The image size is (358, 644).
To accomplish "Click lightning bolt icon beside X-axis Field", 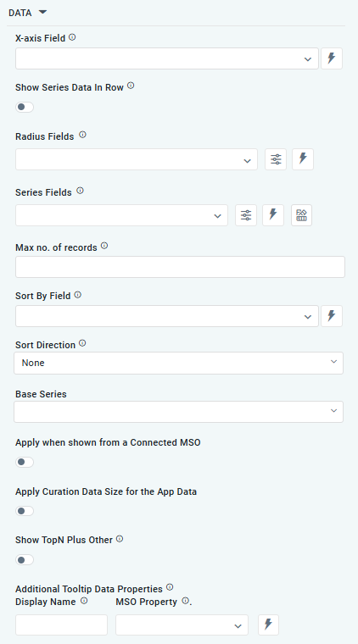I will 332,58.
